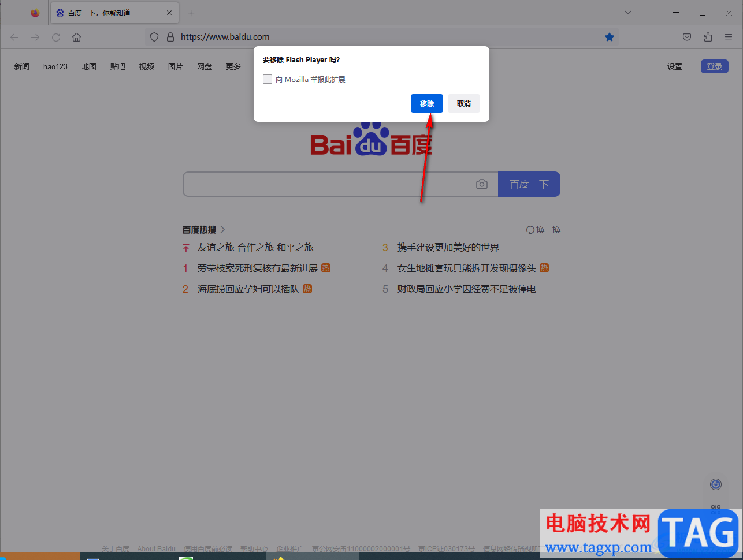Image resolution: width=743 pixels, height=560 pixels.
Task: Click the 百度一下 search button
Action: pyautogui.click(x=529, y=184)
